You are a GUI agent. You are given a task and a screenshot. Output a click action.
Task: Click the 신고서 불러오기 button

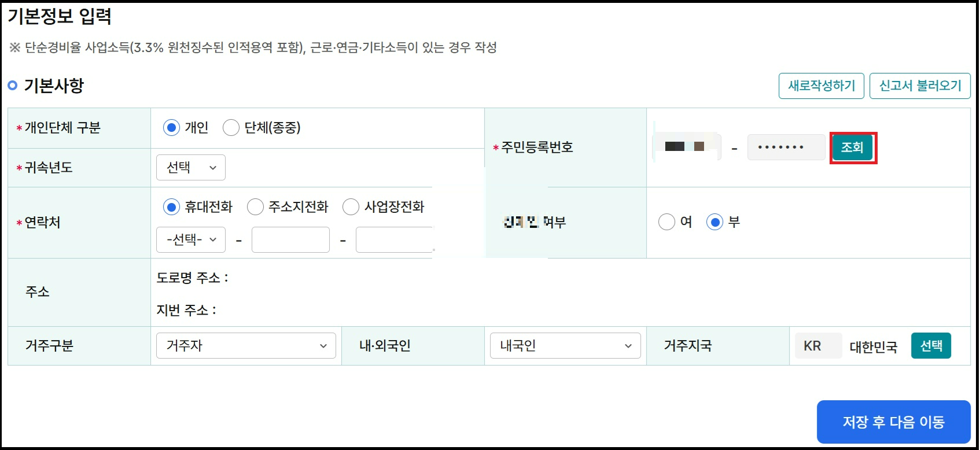(919, 85)
